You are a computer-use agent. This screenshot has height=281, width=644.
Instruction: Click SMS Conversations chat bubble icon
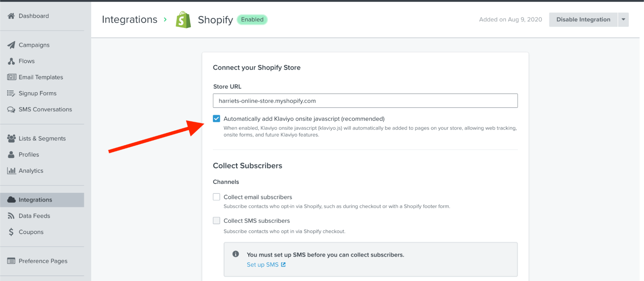(11, 110)
